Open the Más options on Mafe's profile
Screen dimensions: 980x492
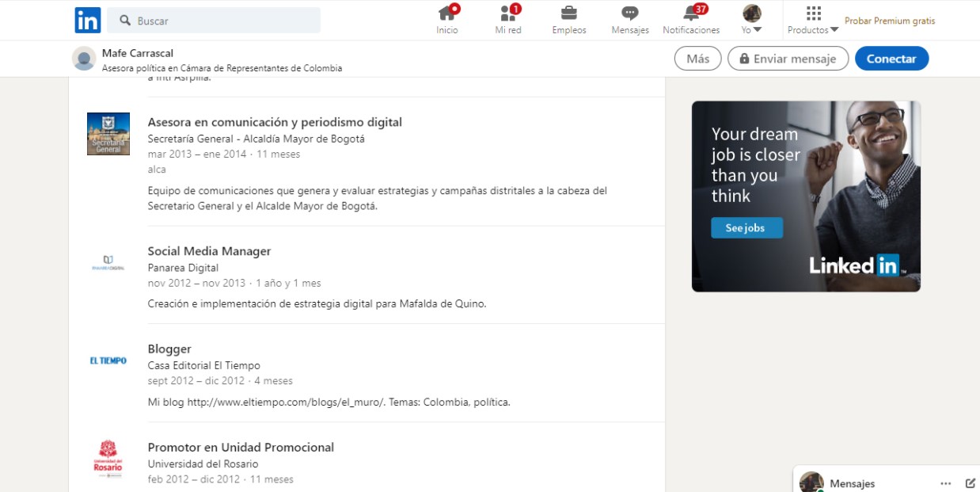tap(697, 58)
